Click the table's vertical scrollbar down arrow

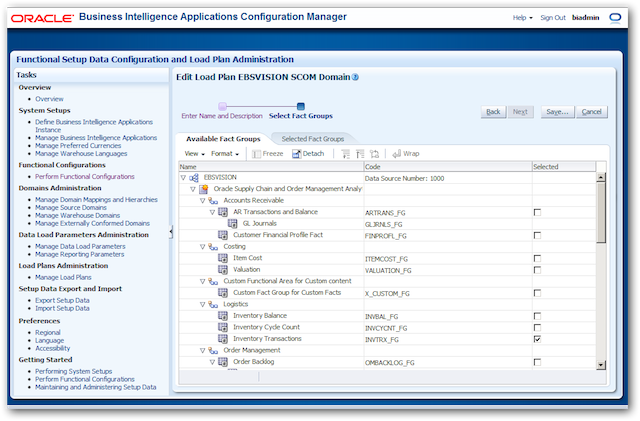click(x=599, y=363)
